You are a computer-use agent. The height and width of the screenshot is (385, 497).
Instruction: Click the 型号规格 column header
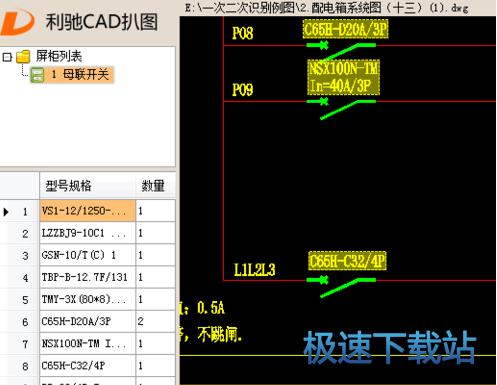[87, 185]
